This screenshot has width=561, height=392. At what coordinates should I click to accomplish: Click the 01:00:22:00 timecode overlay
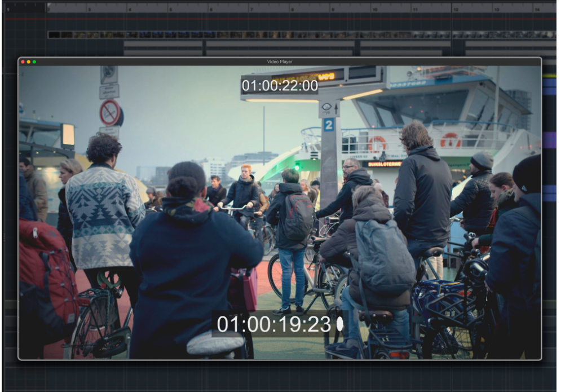pos(280,86)
